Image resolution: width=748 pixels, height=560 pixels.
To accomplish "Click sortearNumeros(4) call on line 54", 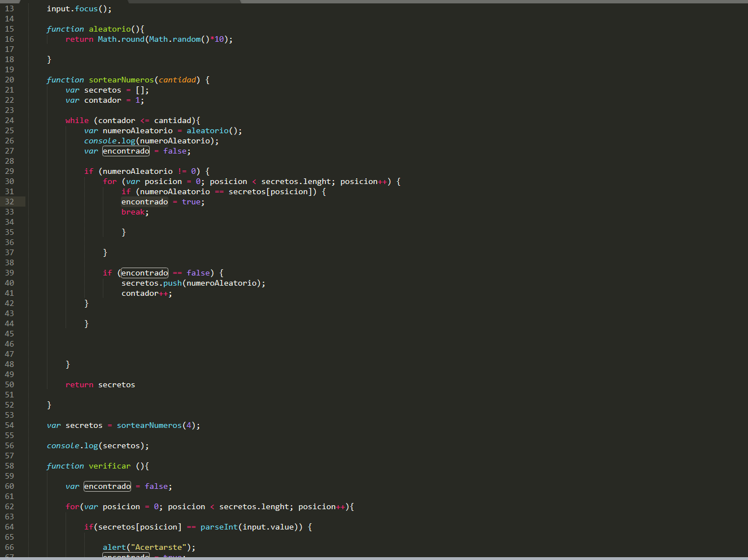I will click(156, 425).
